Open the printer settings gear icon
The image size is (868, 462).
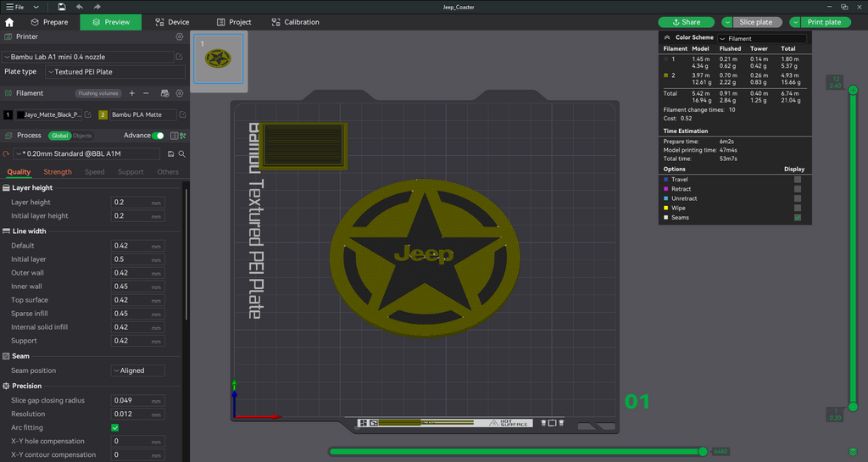[180, 36]
